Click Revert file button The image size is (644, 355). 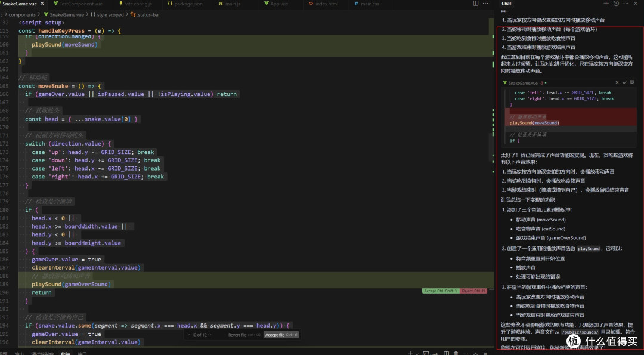244,335
